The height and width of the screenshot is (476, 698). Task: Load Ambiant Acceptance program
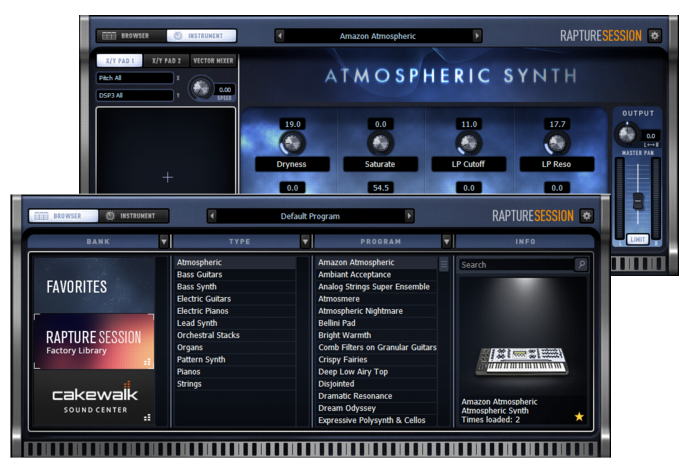[377, 274]
